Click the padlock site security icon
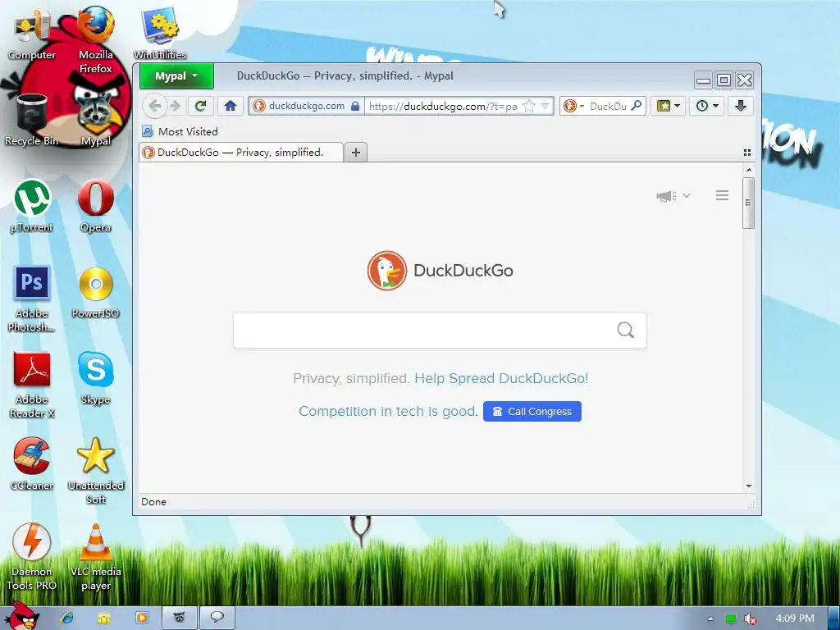 [x=354, y=106]
